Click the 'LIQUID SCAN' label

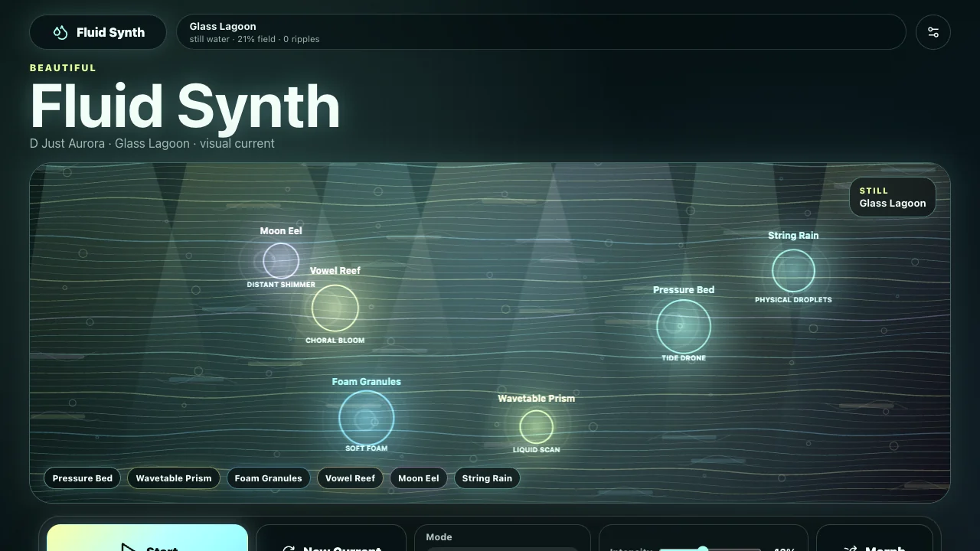point(536,450)
